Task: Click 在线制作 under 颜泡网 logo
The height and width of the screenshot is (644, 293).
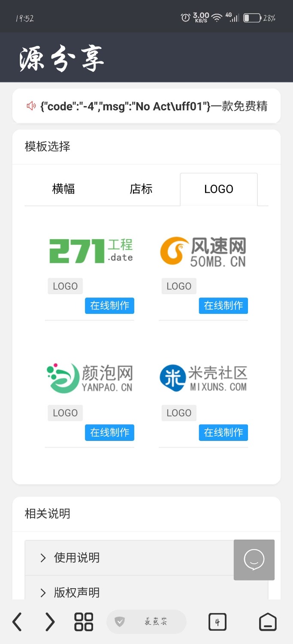Action: click(109, 432)
